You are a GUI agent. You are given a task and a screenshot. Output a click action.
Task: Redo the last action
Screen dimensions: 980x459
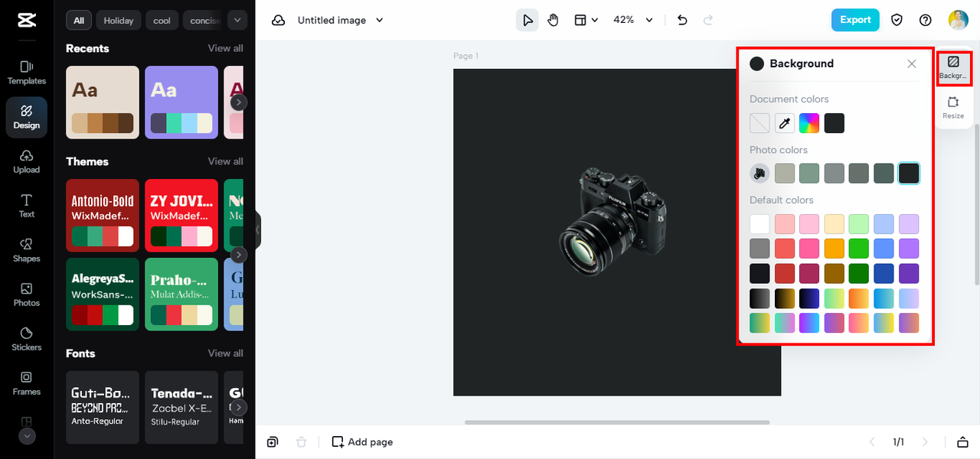click(708, 21)
